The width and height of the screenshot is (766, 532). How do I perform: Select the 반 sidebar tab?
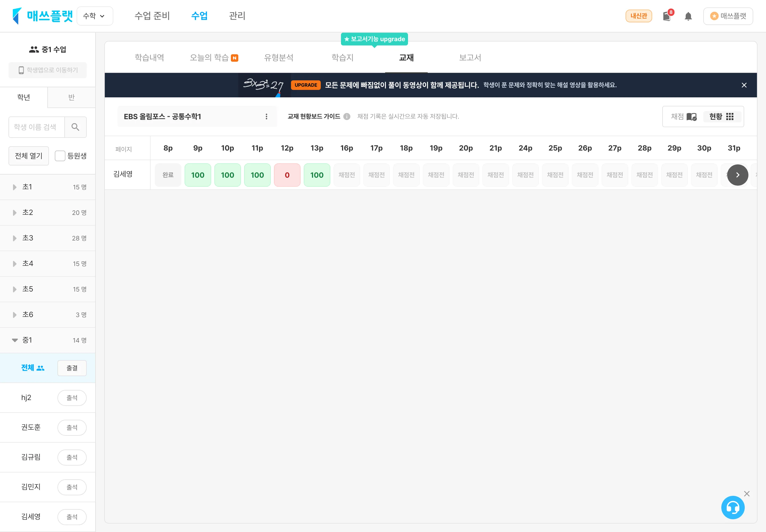[71, 97]
